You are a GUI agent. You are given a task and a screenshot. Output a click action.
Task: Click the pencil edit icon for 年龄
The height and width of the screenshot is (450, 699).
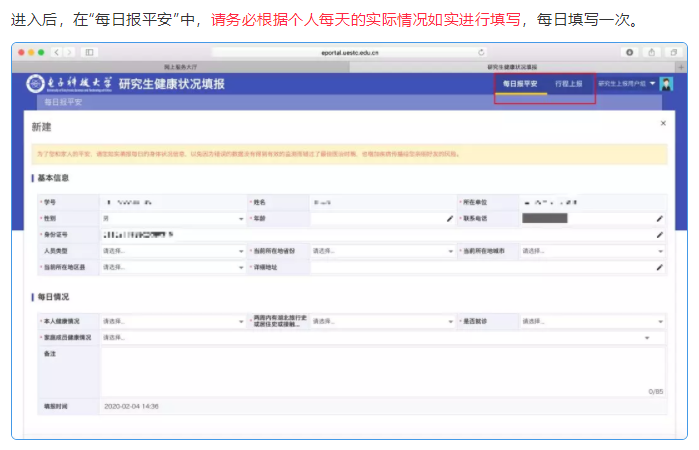(449, 218)
